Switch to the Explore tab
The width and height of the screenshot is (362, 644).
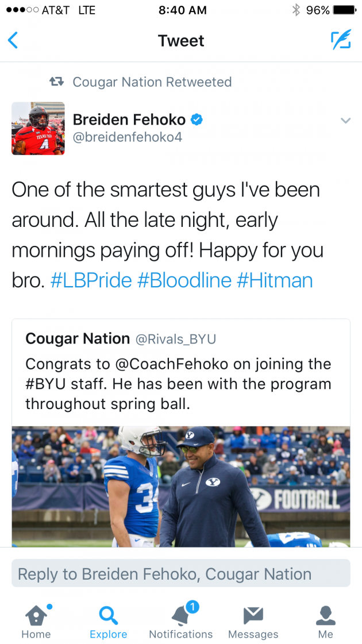tap(108, 622)
